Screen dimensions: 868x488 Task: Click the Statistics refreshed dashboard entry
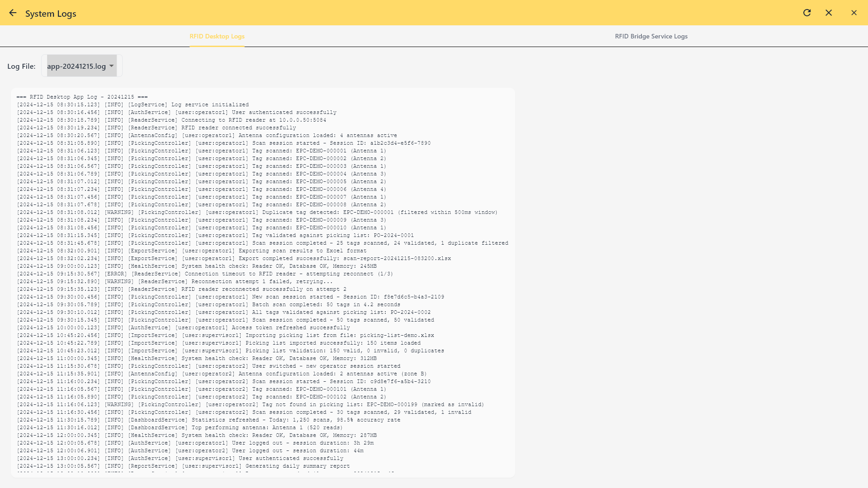[208, 420]
